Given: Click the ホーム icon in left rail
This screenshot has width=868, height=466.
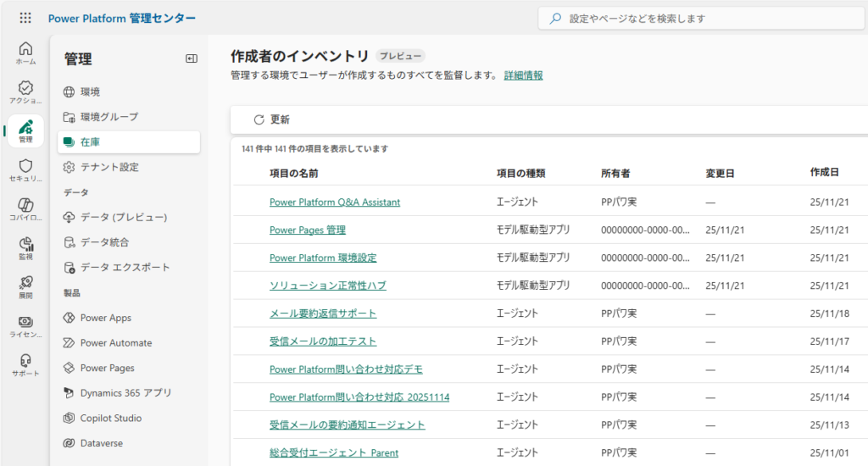Looking at the screenshot, I should click(x=25, y=53).
